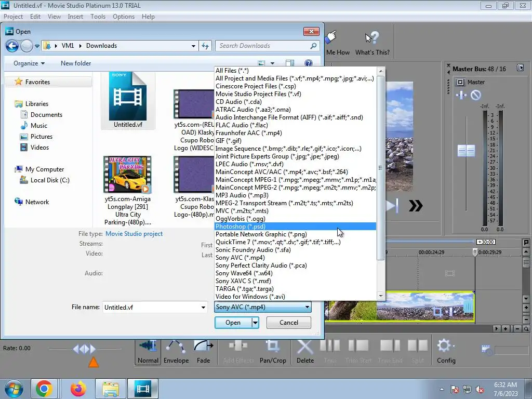Click the fast-forward double arrow icon

coord(416,206)
